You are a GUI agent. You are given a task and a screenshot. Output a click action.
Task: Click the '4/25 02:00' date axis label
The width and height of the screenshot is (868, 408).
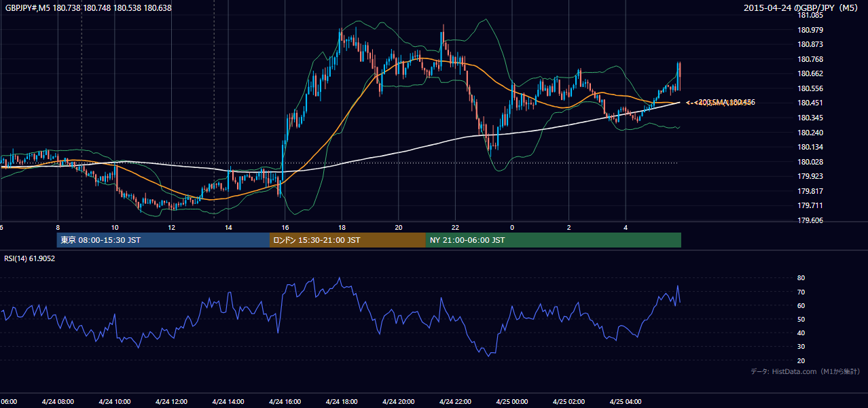pyautogui.click(x=568, y=401)
